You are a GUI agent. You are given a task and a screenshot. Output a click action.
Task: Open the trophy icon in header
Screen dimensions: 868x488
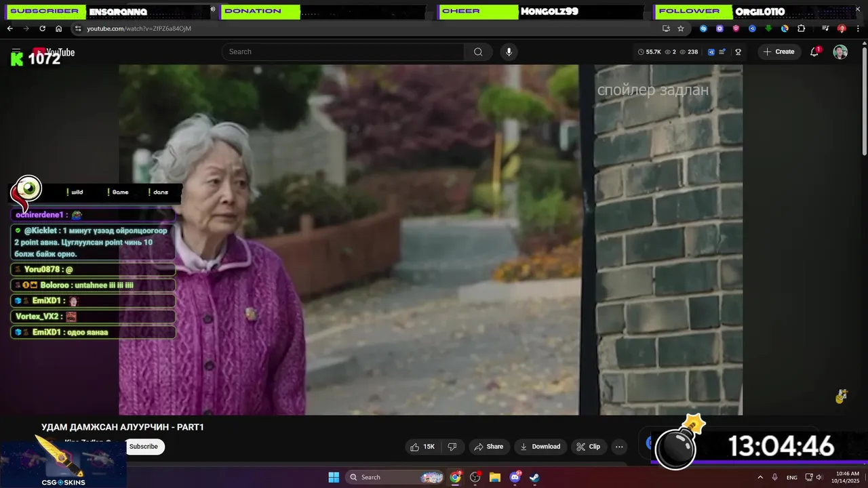[x=738, y=52]
